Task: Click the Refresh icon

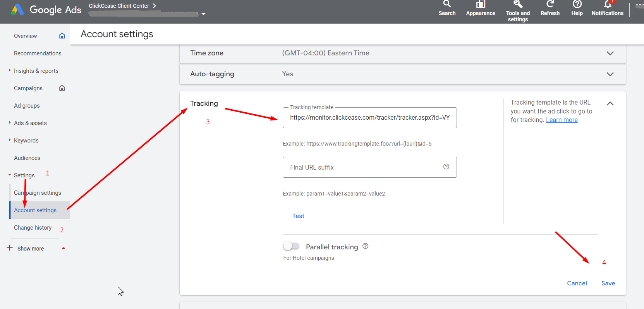Action: (550, 4)
